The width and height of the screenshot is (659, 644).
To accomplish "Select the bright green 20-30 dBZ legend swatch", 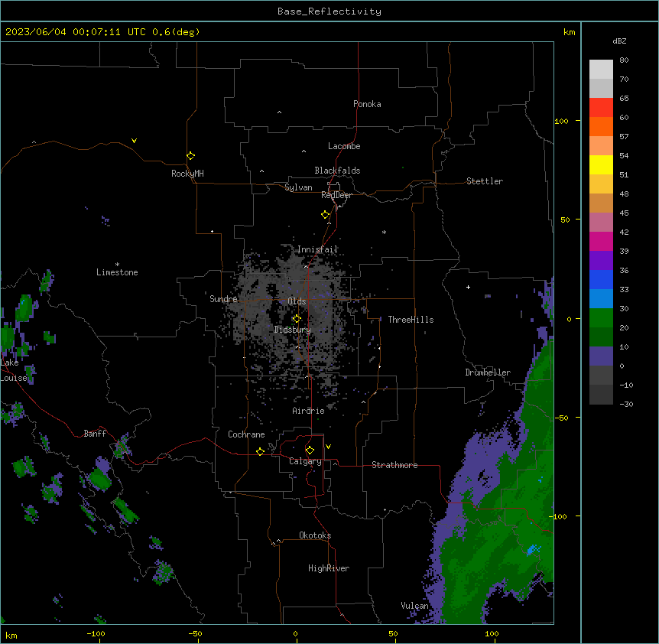I will (601, 318).
